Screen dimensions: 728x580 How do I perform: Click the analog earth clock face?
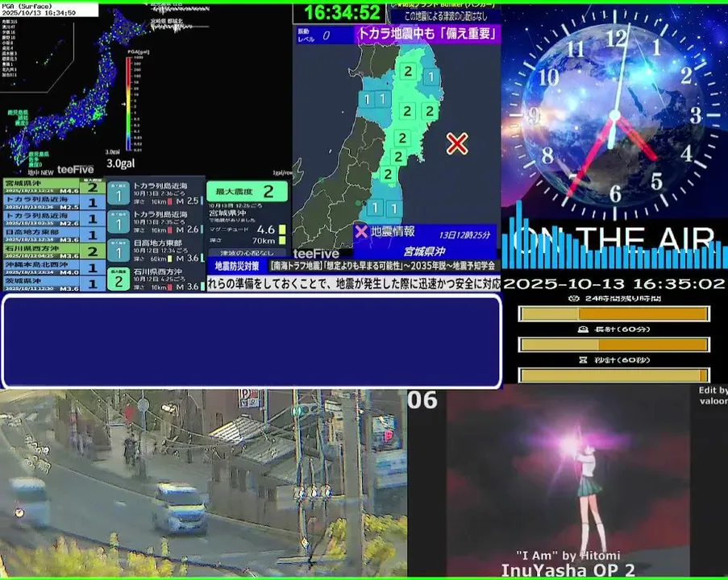tap(614, 116)
